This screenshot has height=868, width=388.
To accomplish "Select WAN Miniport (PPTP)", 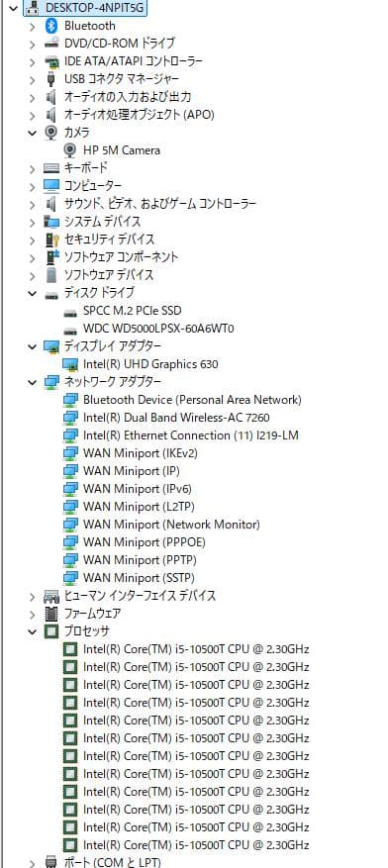I will point(140,559).
